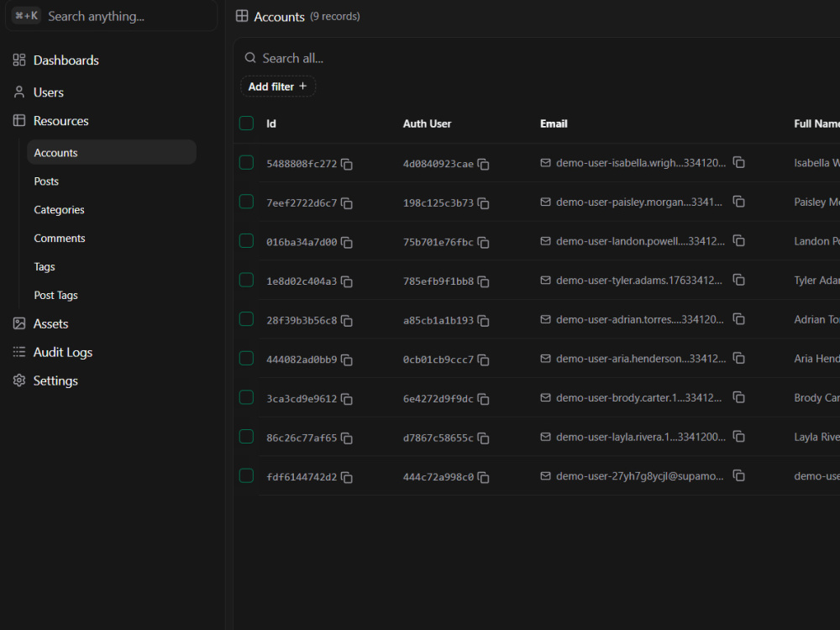840x630 pixels.
Task: Sort by the Auth User column header
Action: [427, 123]
